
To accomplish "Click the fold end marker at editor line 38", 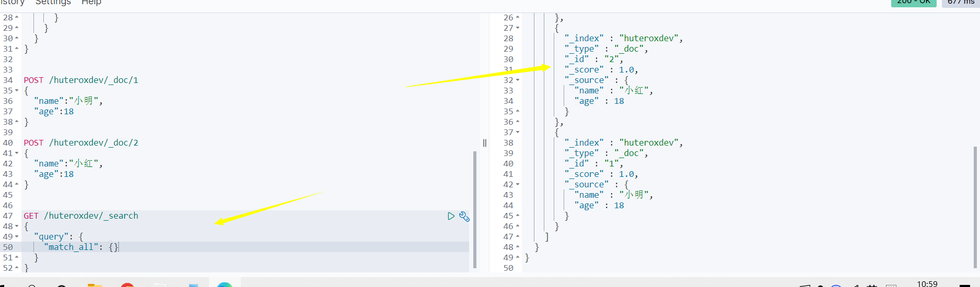I will pos(17,122).
